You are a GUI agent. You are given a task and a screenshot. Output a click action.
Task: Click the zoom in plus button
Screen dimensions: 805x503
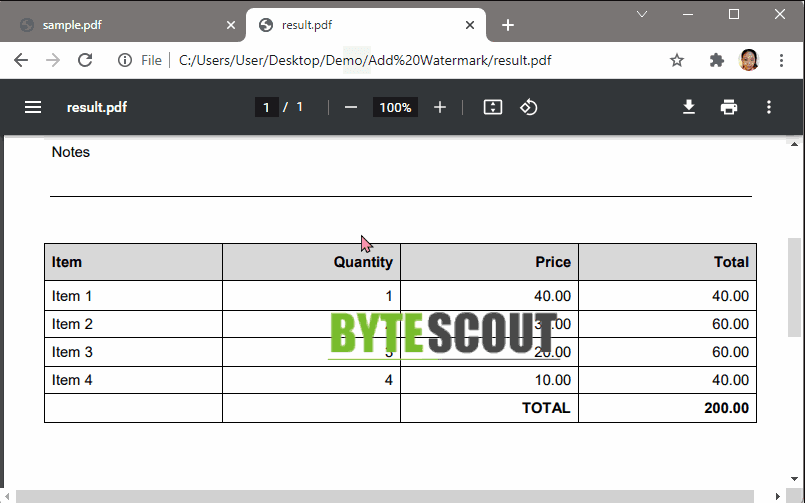tap(440, 107)
